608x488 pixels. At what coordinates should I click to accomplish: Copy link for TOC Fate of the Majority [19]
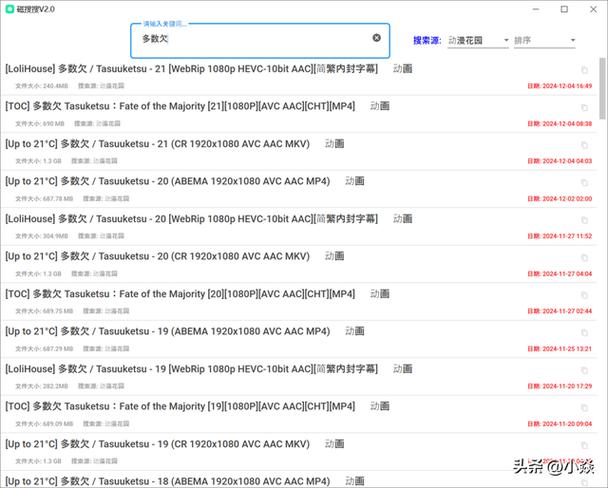coord(584,408)
